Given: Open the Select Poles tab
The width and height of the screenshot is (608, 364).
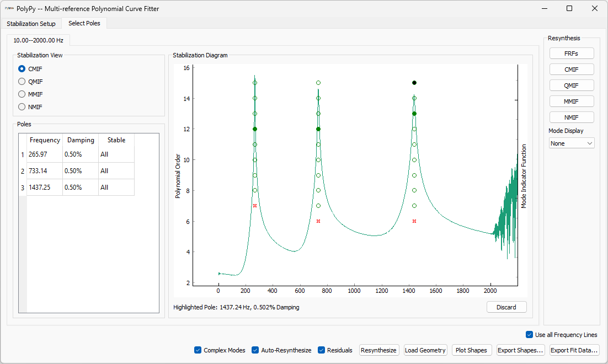Looking at the screenshot, I should (84, 23).
